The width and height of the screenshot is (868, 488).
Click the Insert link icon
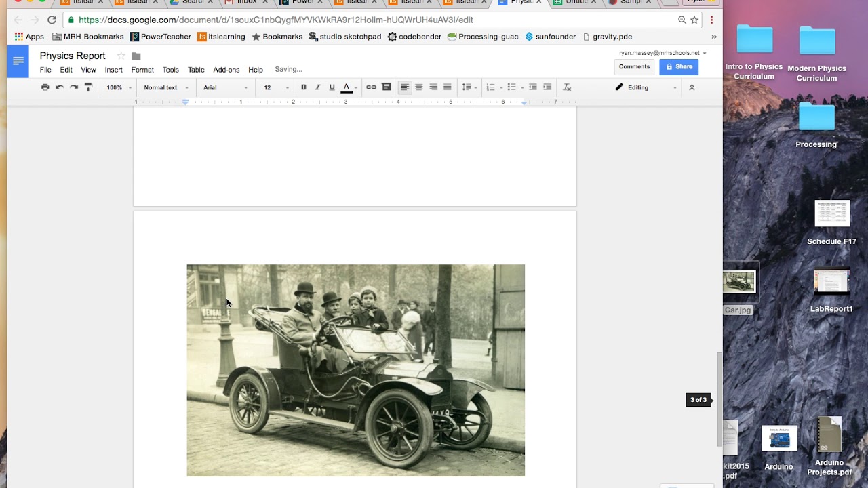click(371, 87)
